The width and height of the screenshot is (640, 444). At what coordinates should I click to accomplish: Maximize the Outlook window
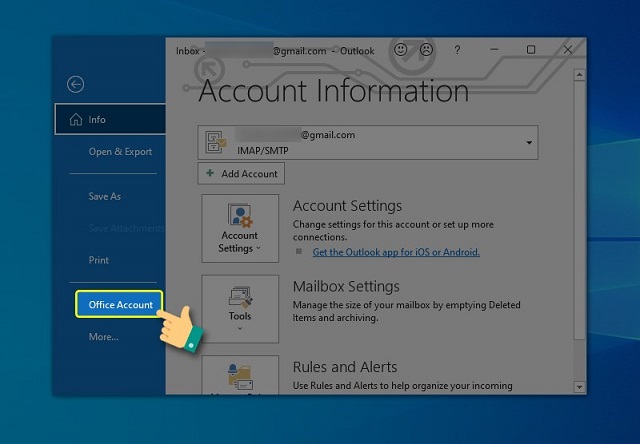(x=531, y=49)
